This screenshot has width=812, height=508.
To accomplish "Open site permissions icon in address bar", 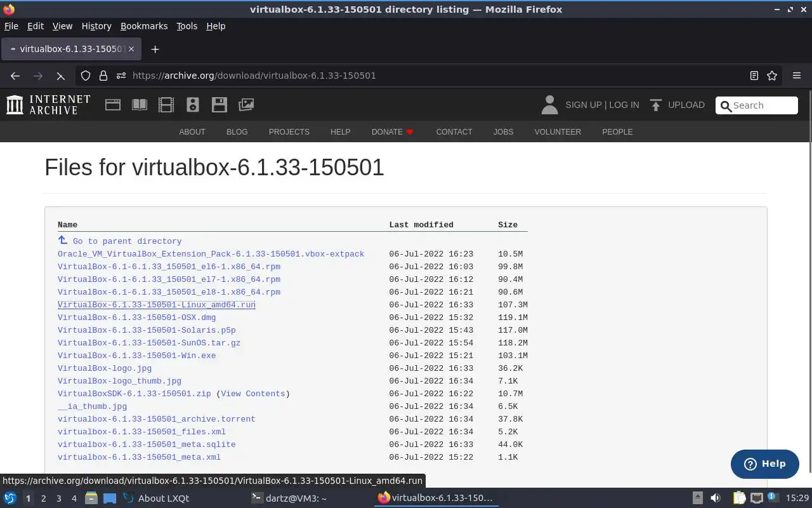I will [x=121, y=76].
